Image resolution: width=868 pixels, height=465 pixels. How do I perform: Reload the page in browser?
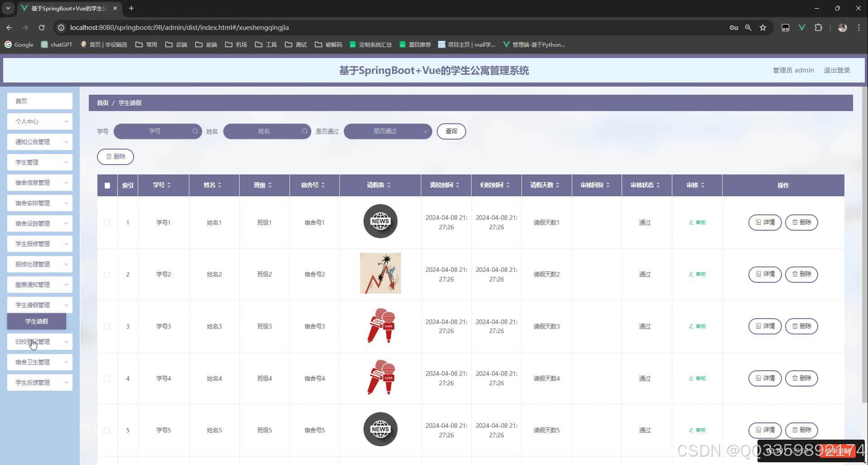(42, 28)
